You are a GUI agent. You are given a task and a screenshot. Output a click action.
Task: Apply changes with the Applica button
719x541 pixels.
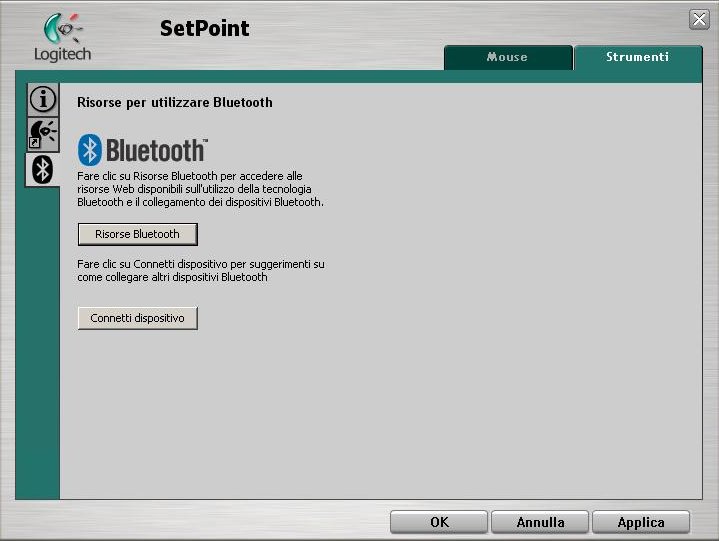click(641, 522)
